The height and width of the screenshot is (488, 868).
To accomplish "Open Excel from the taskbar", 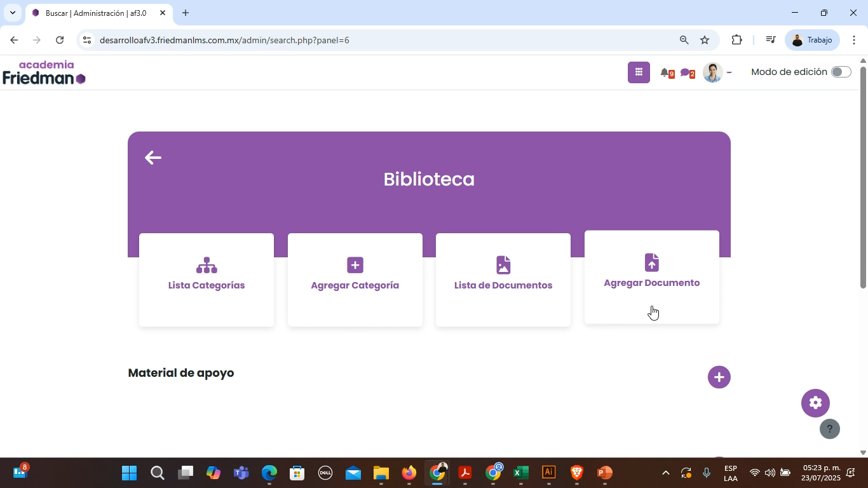I will click(521, 473).
